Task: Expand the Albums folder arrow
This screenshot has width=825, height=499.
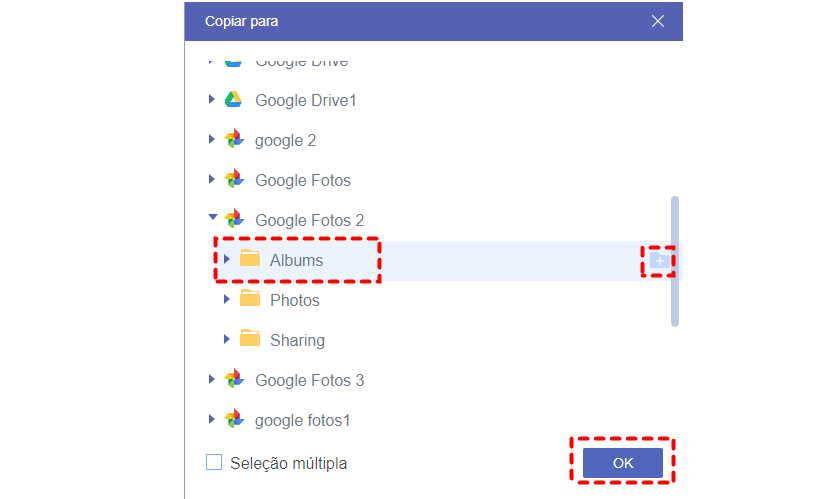Action: coord(227,260)
